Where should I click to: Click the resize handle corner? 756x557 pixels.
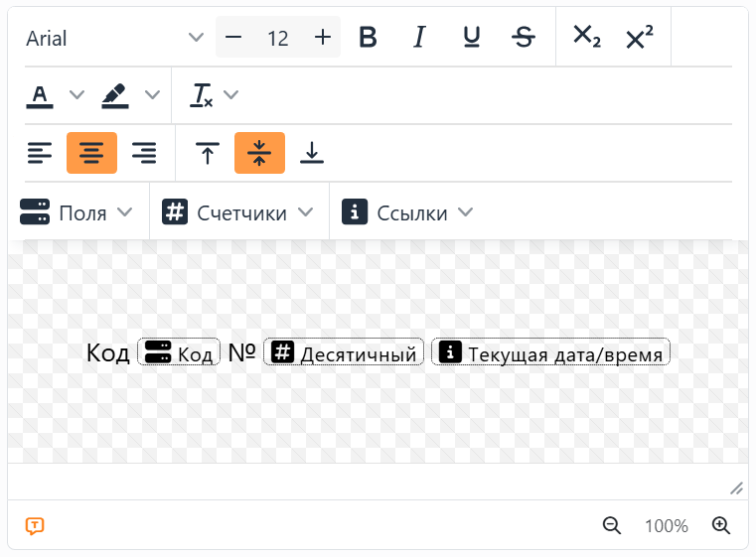736,488
